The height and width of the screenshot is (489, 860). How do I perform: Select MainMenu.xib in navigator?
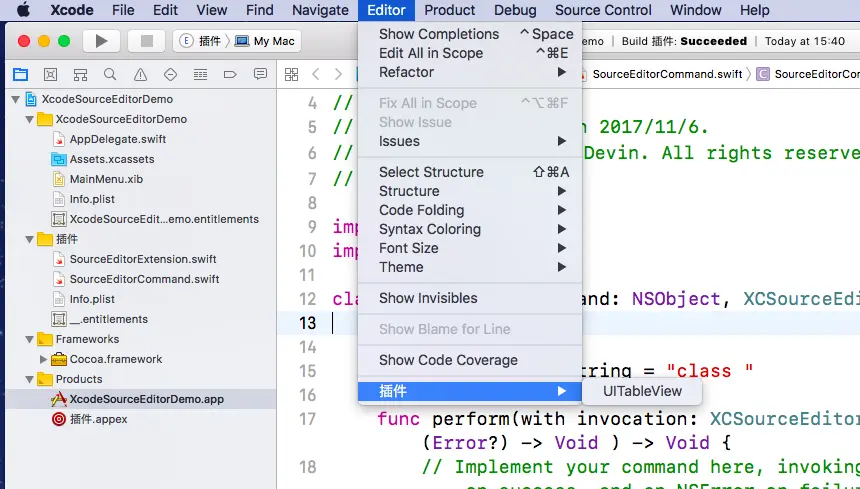106,179
